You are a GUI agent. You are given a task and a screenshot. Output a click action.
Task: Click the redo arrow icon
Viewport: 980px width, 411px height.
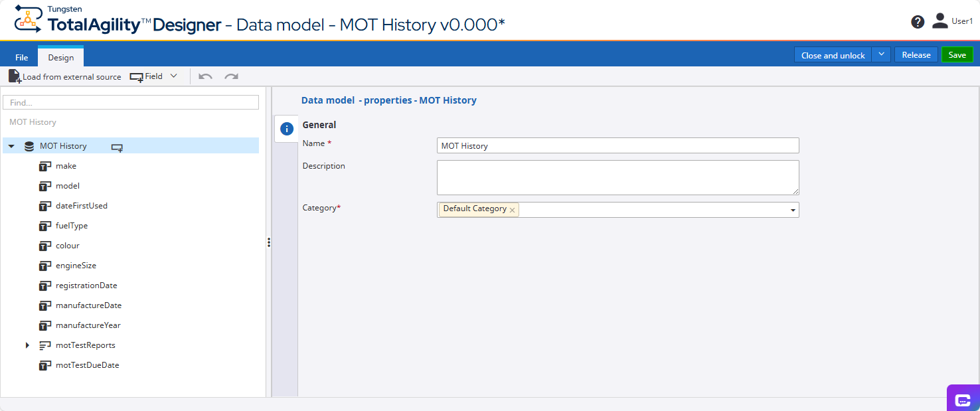231,76
